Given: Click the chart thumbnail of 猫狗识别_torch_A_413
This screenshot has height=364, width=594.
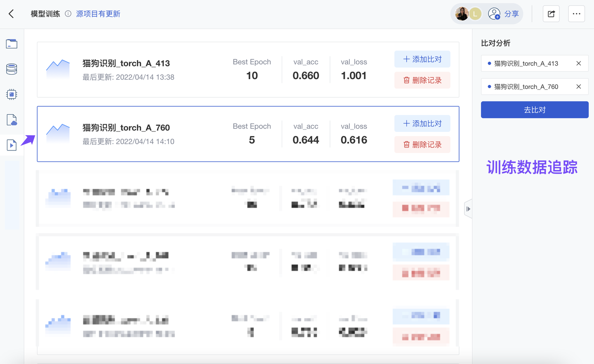Looking at the screenshot, I should click(x=58, y=69).
